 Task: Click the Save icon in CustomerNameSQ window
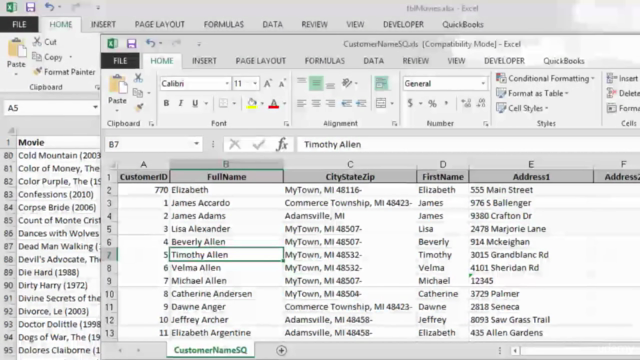click(x=131, y=43)
